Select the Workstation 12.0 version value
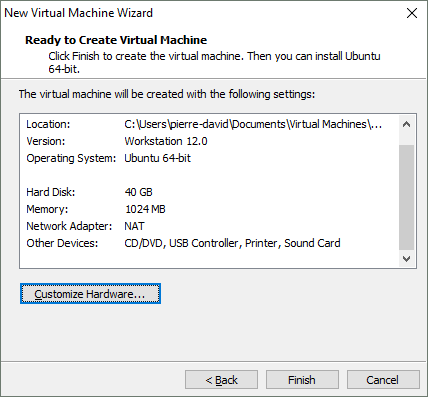 pos(166,141)
